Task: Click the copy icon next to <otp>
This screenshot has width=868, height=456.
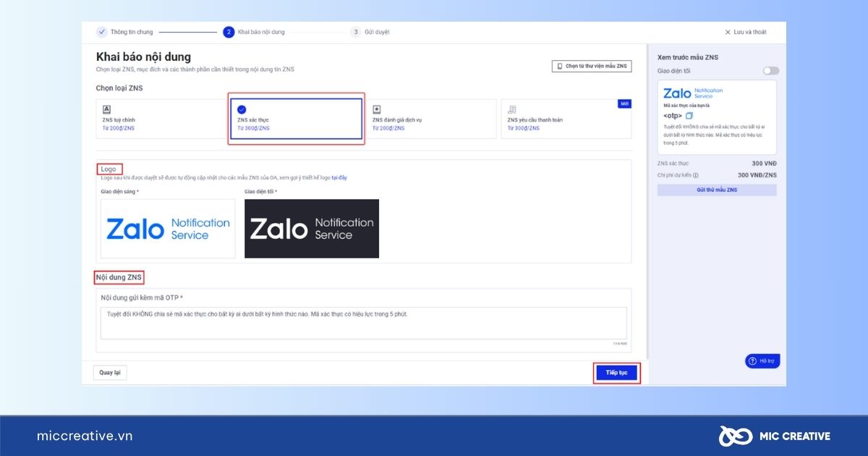Action: pyautogui.click(x=689, y=116)
